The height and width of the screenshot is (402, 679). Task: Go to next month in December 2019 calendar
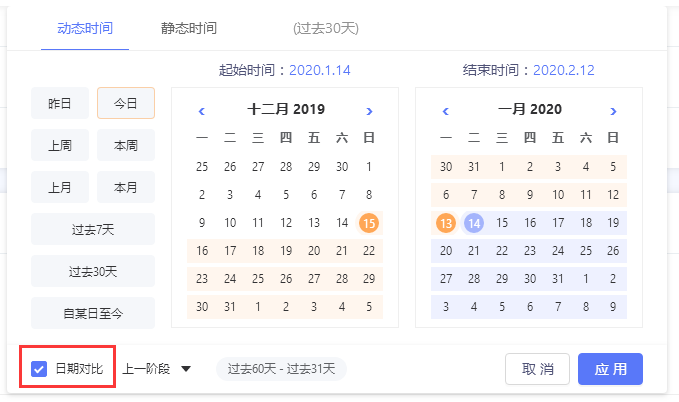click(369, 111)
